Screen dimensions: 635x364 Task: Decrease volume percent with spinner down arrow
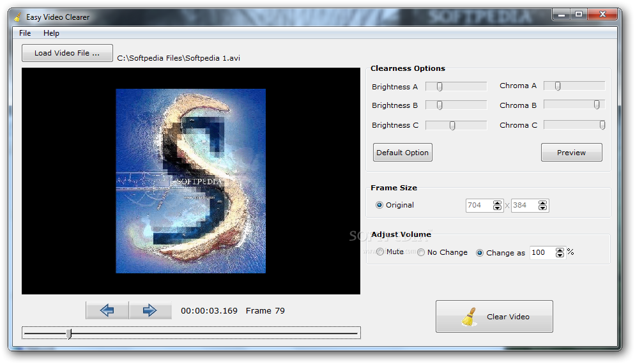[560, 255]
